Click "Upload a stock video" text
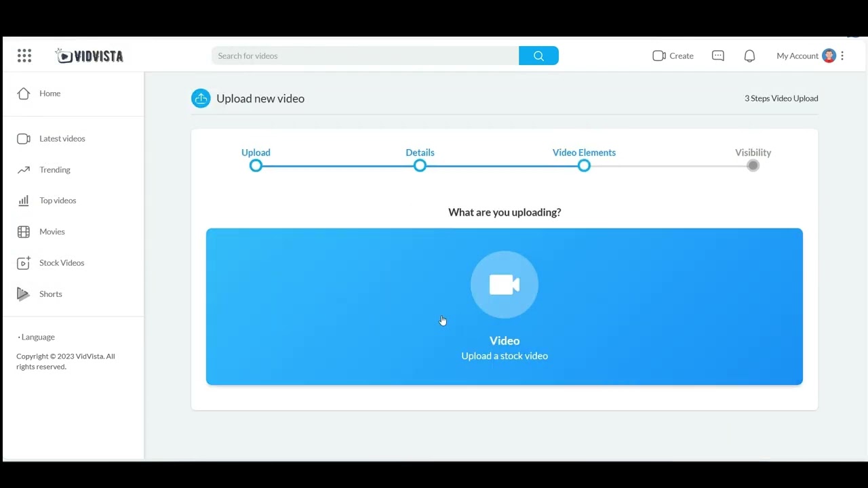The height and width of the screenshot is (488, 868). click(x=505, y=356)
